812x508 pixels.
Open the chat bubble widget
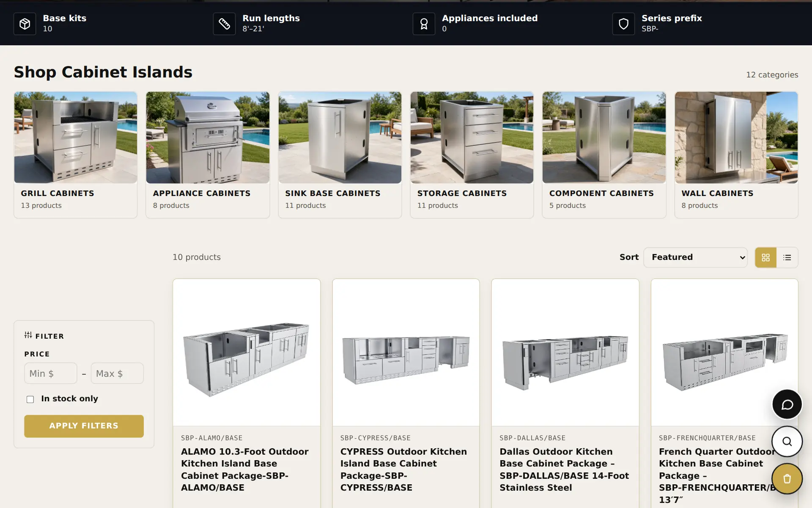pyautogui.click(x=787, y=405)
